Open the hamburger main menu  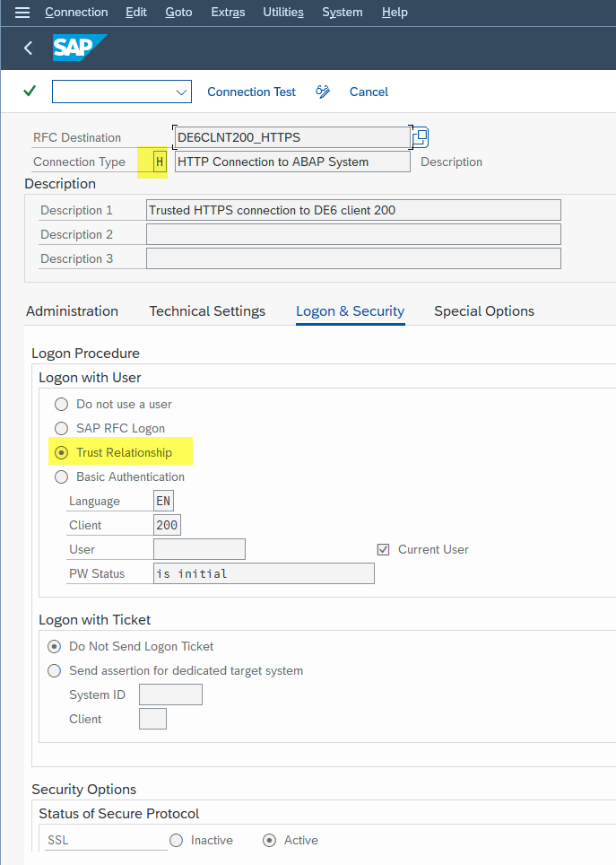(x=22, y=13)
